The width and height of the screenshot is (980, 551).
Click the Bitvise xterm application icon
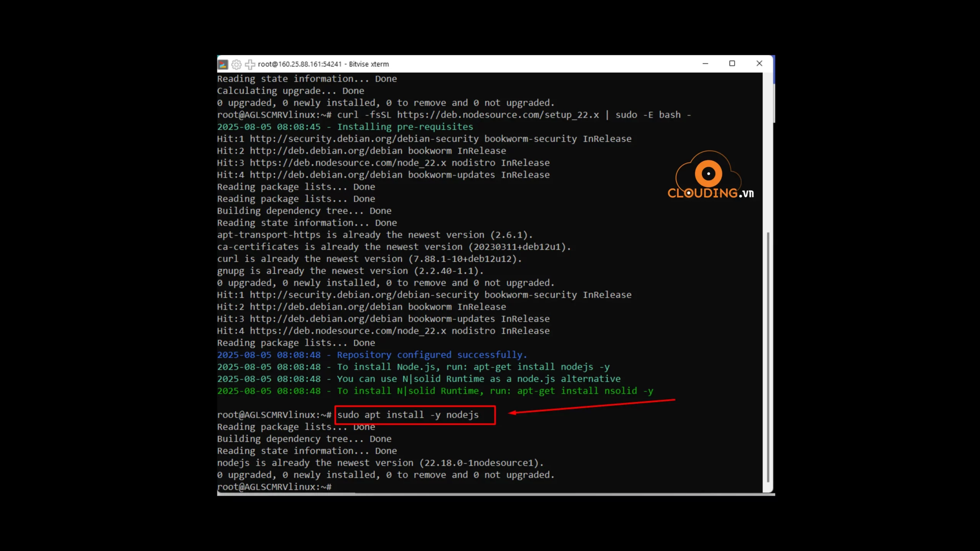223,64
